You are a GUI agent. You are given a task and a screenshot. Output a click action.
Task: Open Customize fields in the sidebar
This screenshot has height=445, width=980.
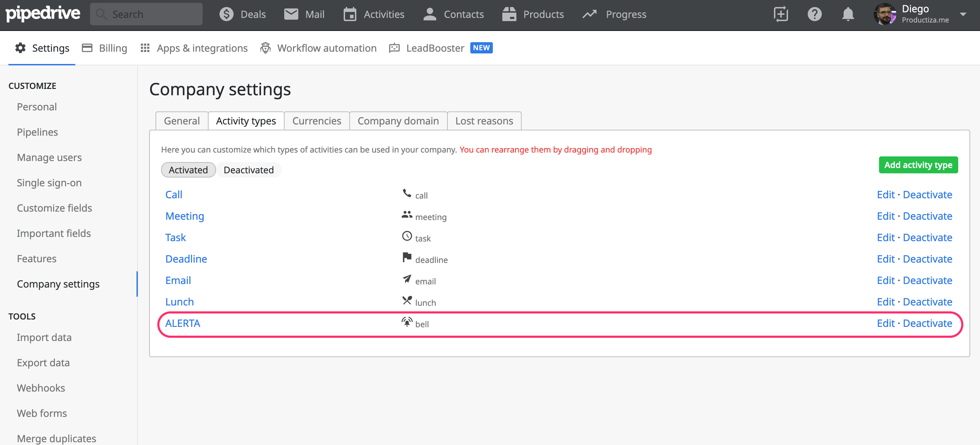pos(55,208)
